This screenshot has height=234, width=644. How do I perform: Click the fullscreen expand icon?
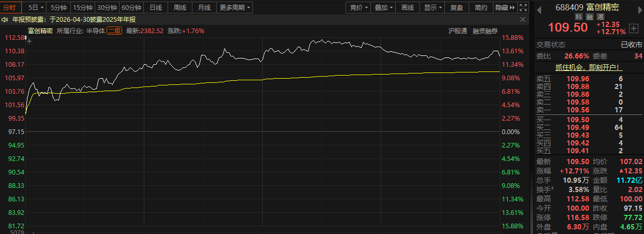(523, 8)
